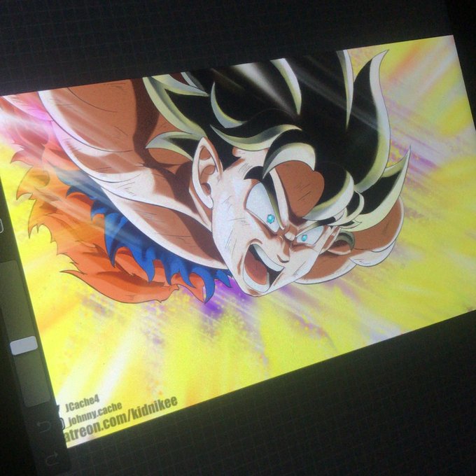The image size is (476, 476).
Task: Tap the undo arrow in the sidebar
Action: (x=44, y=426)
